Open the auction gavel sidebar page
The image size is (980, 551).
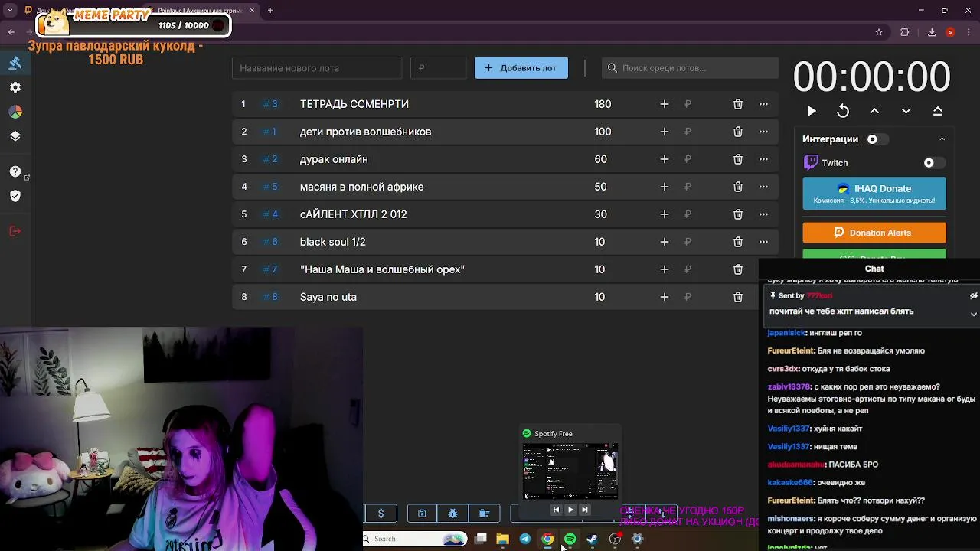point(15,63)
